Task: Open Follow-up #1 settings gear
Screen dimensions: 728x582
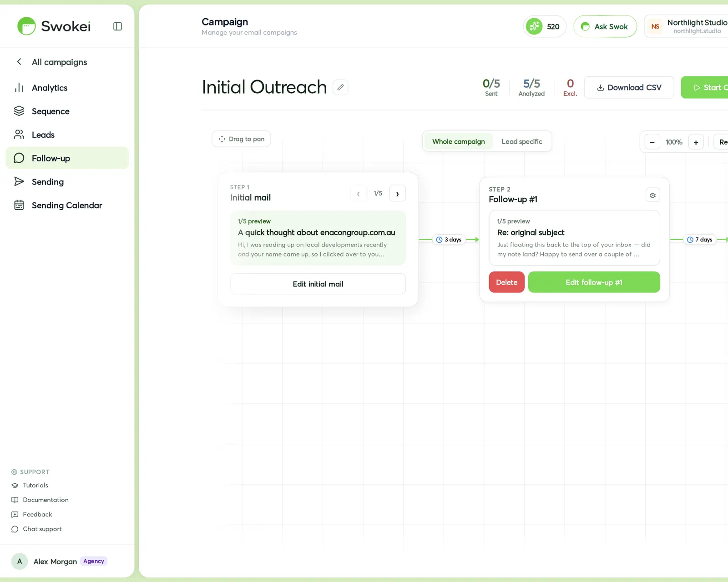Action: click(652, 195)
